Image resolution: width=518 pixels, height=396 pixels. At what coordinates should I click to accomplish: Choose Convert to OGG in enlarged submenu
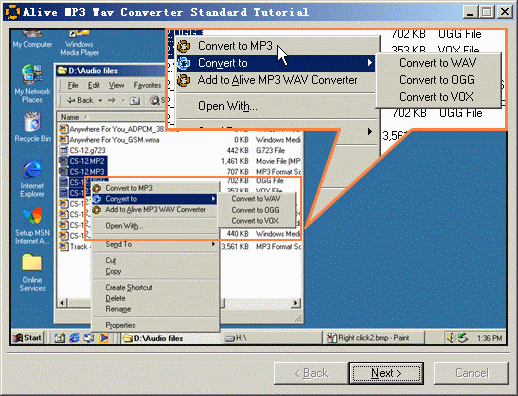click(x=437, y=80)
